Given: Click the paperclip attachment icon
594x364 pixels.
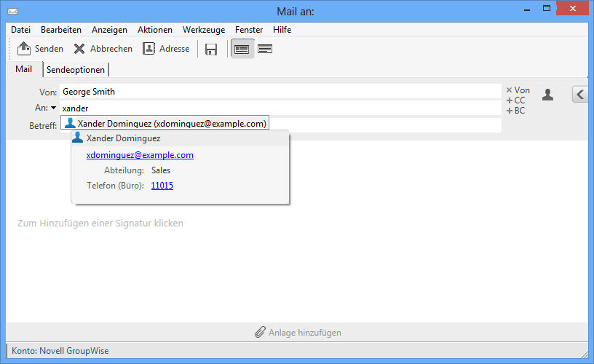Looking at the screenshot, I should [260, 332].
